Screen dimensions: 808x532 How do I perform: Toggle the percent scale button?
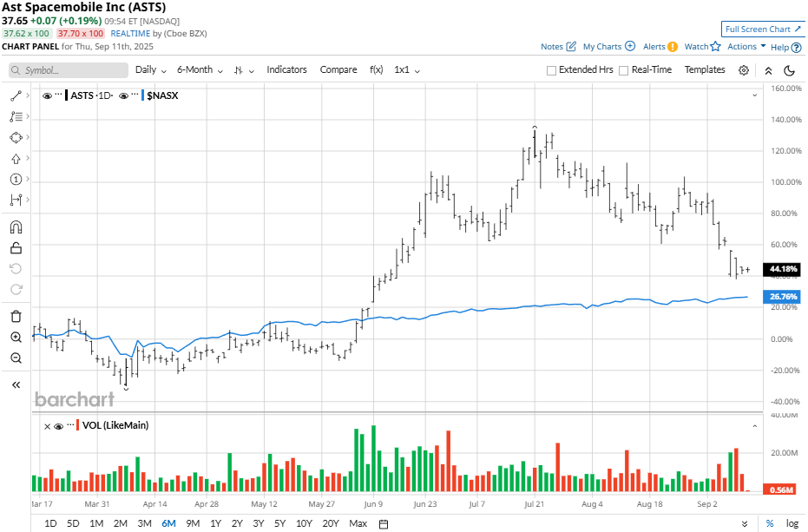click(769, 523)
